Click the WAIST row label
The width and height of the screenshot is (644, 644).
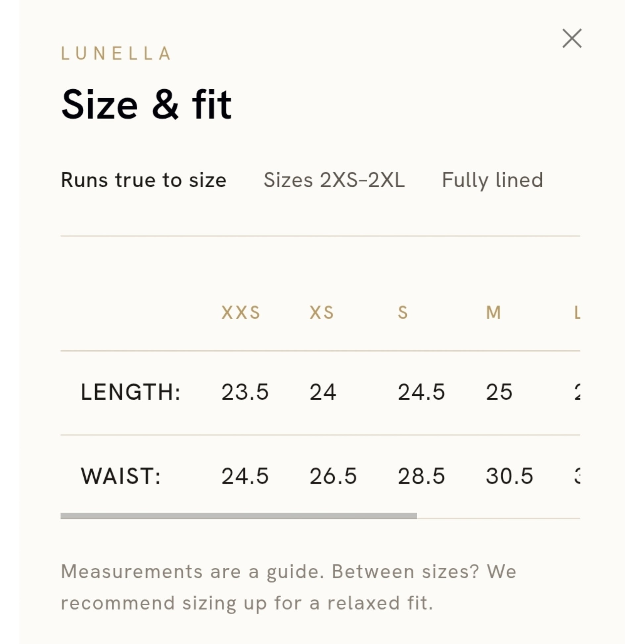point(121,476)
